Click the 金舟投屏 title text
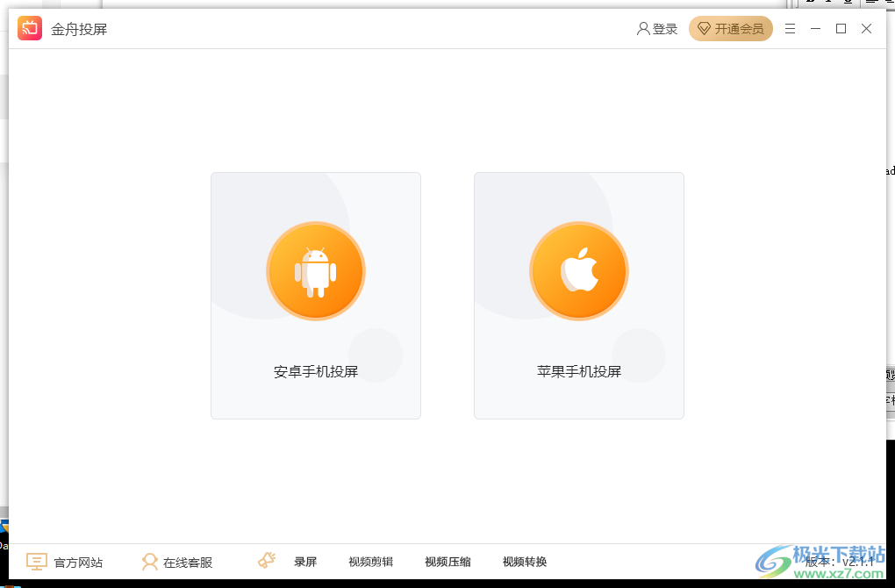Screen dimensions: 895x588 tap(79, 29)
